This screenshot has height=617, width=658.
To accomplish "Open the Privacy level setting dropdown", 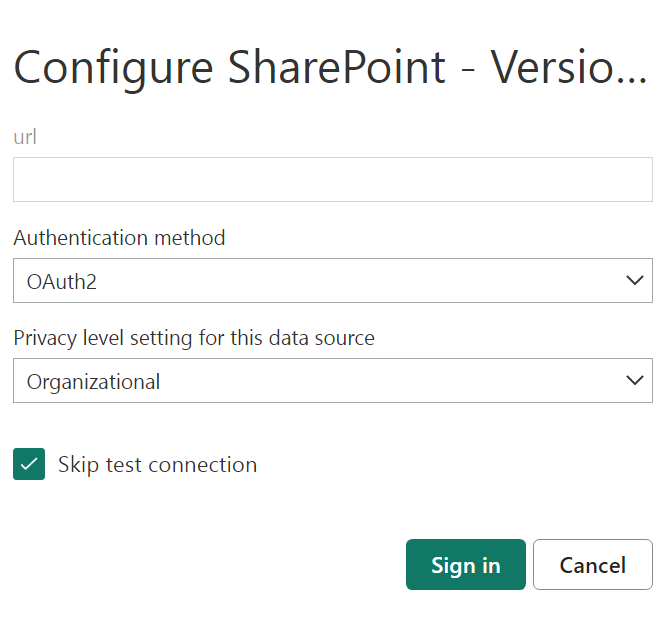I will pyautogui.click(x=332, y=381).
